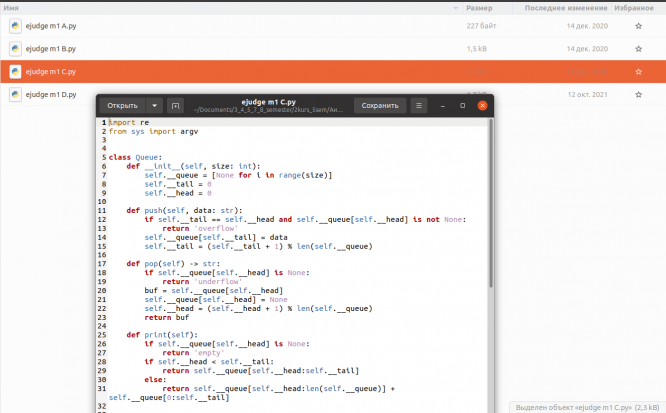This screenshot has height=413, width=666.
Task: Click the new document icon in gedit
Action: point(176,105)
